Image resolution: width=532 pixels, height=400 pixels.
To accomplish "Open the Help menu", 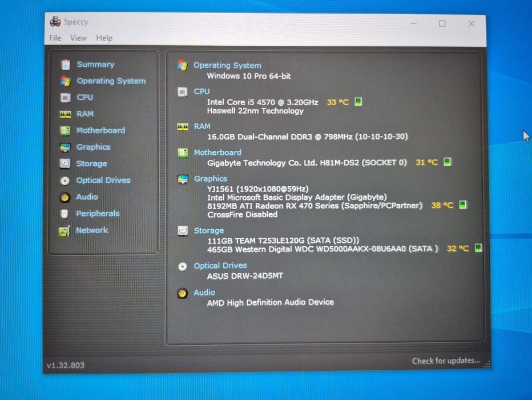I will [104, 38].
